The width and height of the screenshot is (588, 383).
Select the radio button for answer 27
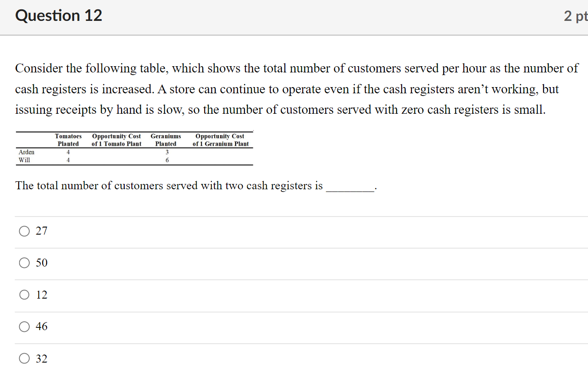click(x=24, y=231)
